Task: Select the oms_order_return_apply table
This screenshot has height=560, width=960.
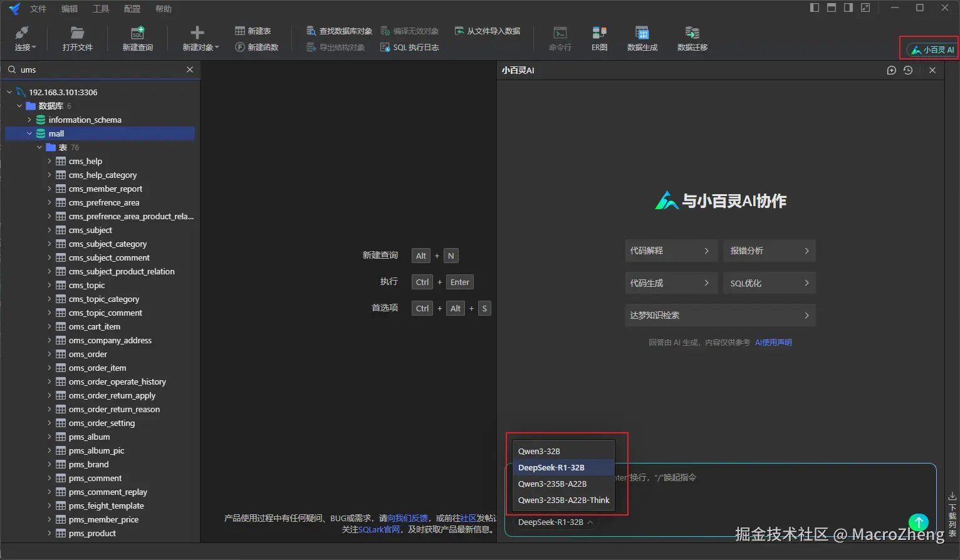Action: click(x=112, y=395)
